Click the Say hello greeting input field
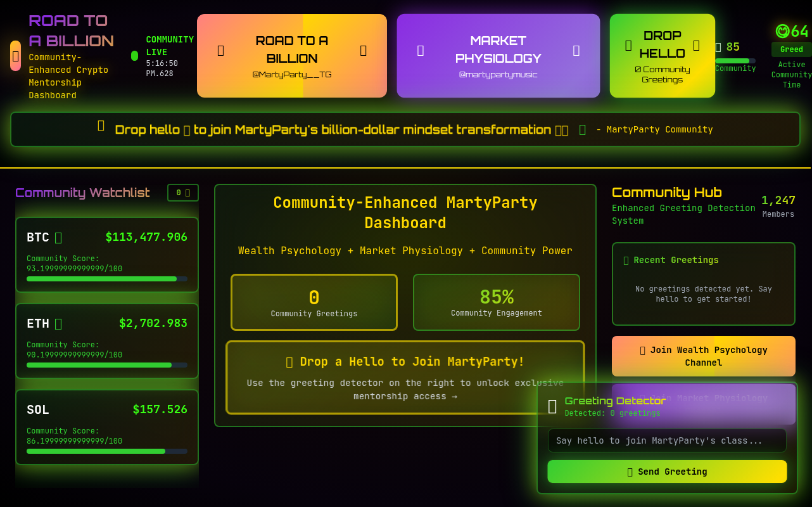The height and width of the screenshot is (507, 812). tap(666, 440)
